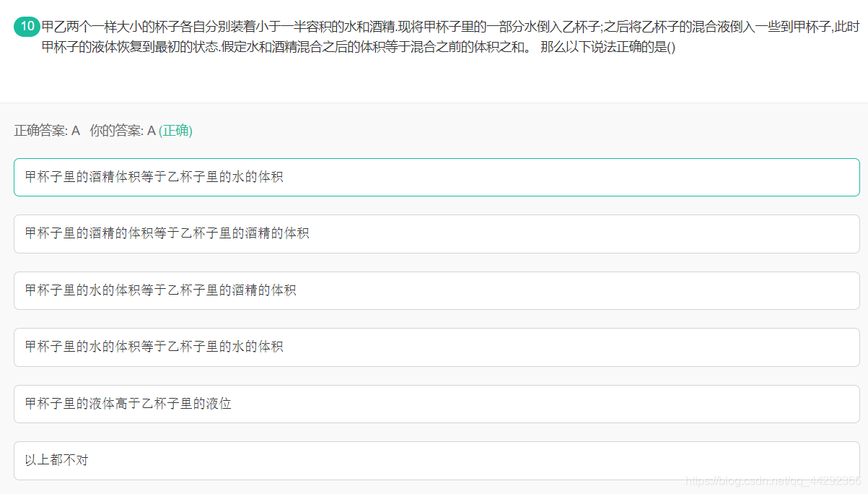Select option 甲杯子里的酒精体积等于乙杯子里的水的体积

pos(437,177)
